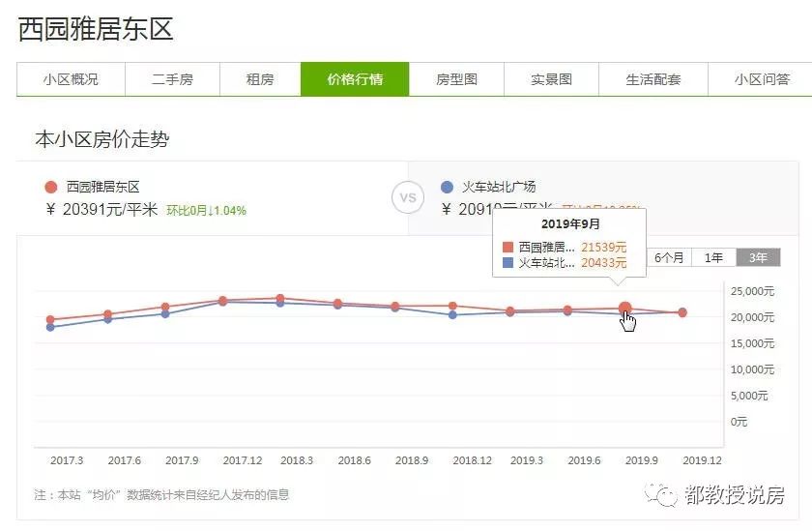812x531 pixels.
Task: Click the 2017.12 data point
Action: [222, 301]
